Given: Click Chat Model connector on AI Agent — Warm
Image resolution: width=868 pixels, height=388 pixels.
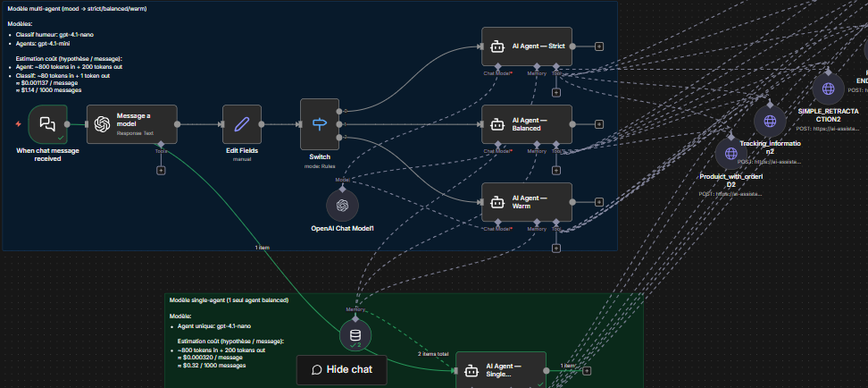Looking at the screenshot, I should (x=497, y=222).
